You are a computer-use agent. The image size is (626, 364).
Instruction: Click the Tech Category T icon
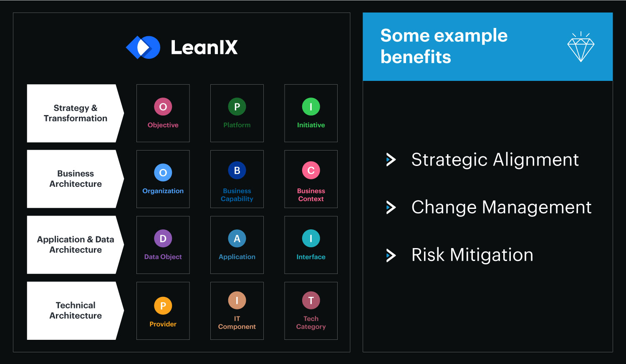[x=311, y=300]
